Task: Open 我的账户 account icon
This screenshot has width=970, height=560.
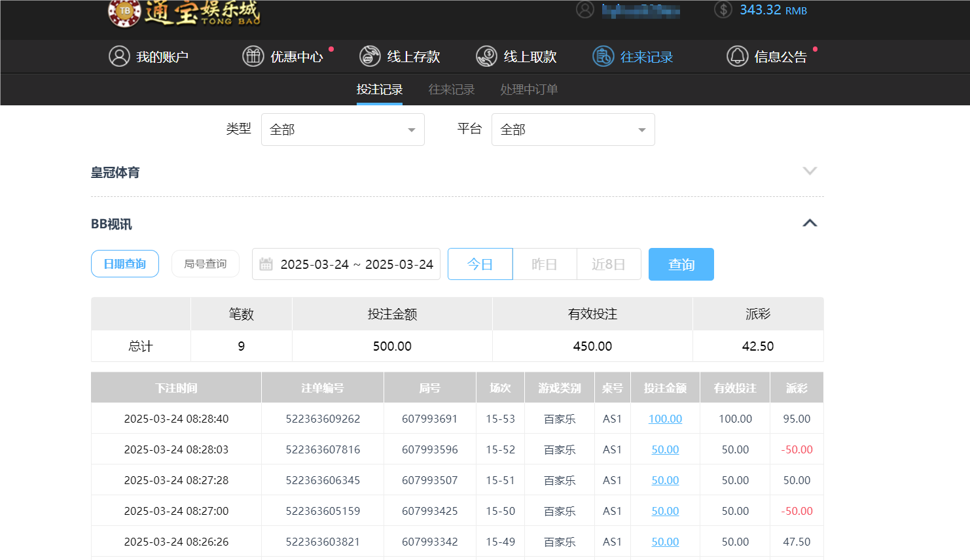Action: (118, 56)
